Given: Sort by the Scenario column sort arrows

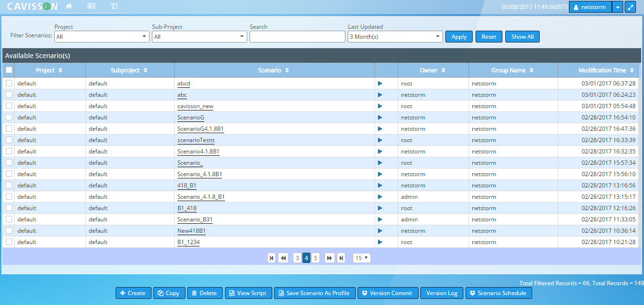Looking at the screenshot, I should click(287, 70).
